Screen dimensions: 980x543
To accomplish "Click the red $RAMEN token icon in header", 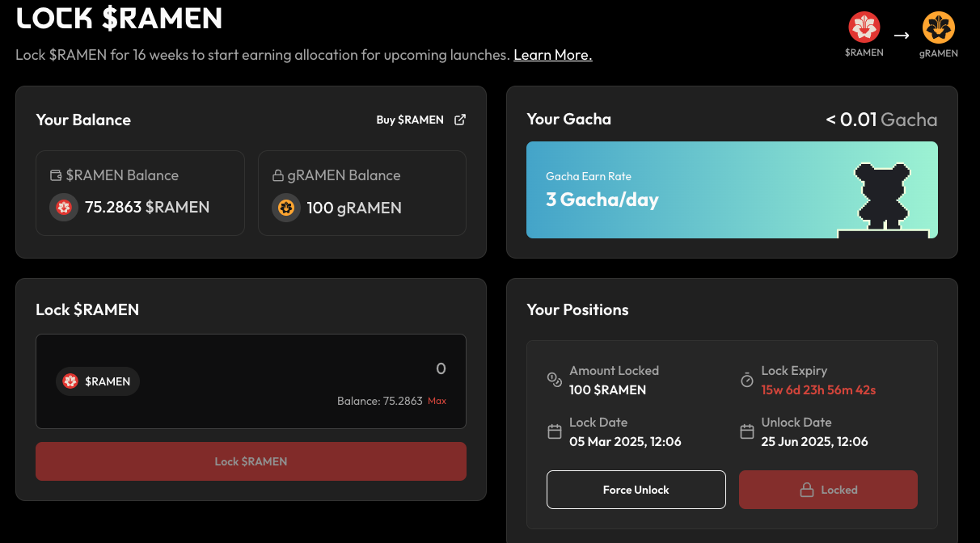I will click(864, 27).
